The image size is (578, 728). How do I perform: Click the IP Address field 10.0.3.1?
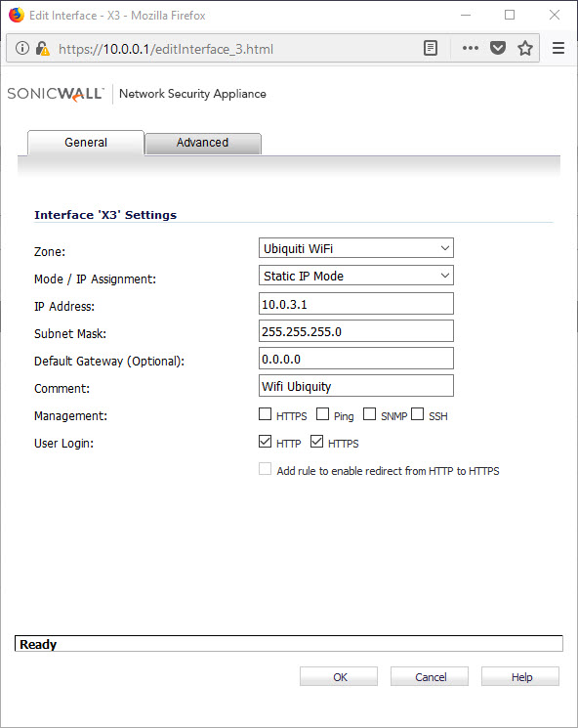pos(355,304)
